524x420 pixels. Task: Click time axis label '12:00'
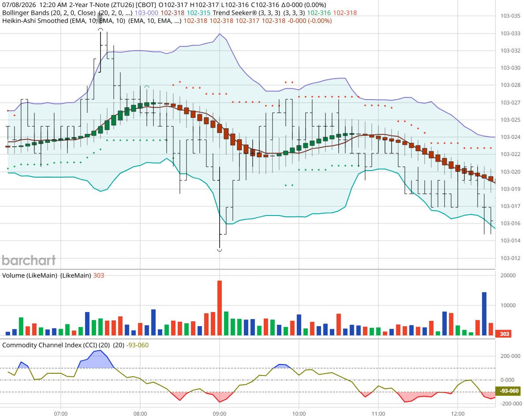457,414
